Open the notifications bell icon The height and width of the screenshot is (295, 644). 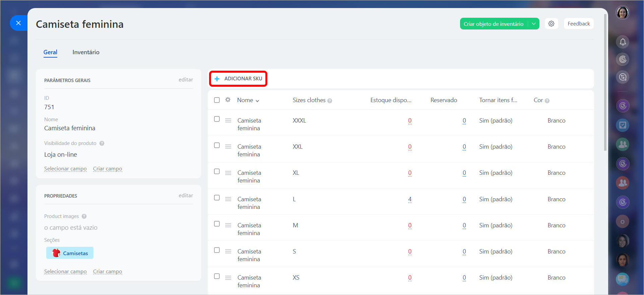[x=623, y=42]
